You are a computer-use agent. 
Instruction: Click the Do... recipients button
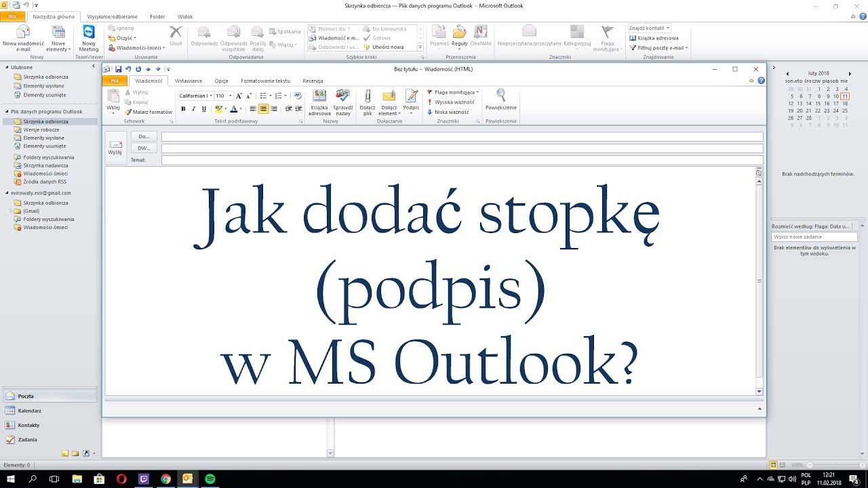coord(144,136)
